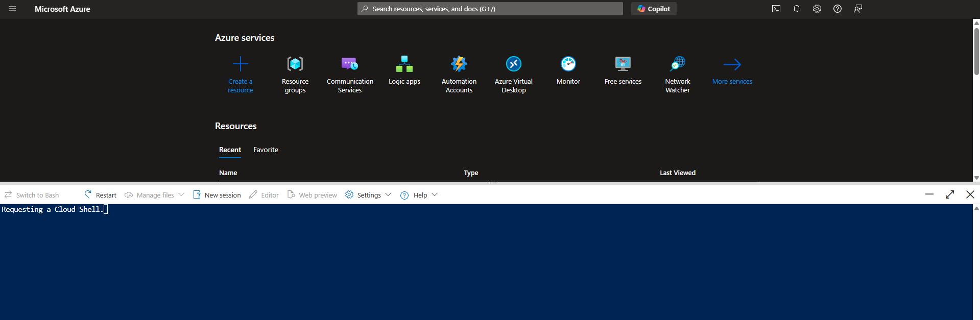Open the Support question mark icon
Viewport: 980px width, 320px height.
pos(838,9)
